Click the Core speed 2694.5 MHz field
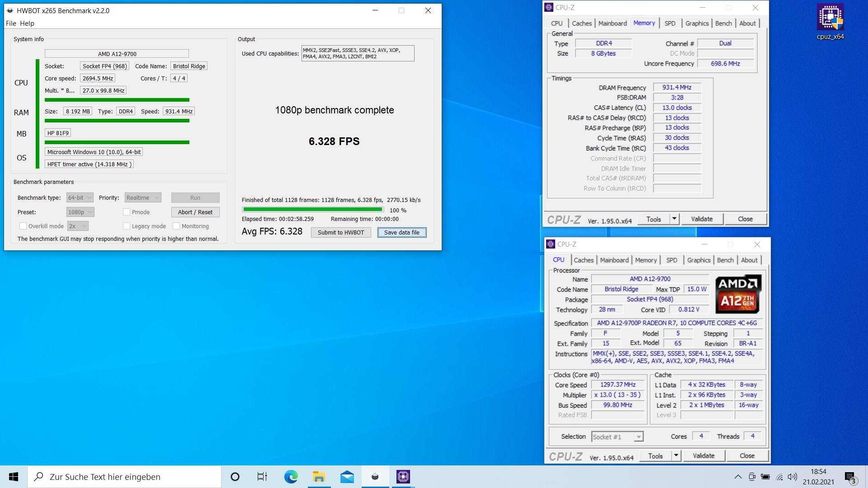Viewport: 868px width, 488px height. 98,78
